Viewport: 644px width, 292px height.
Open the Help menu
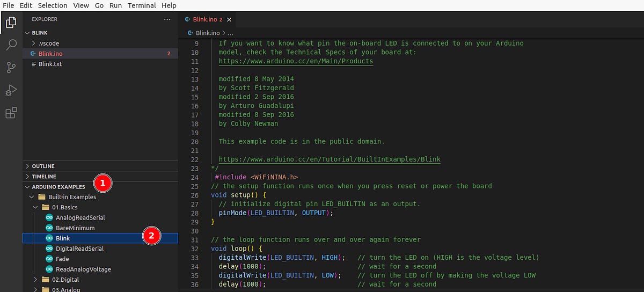[x=169, y=5]
